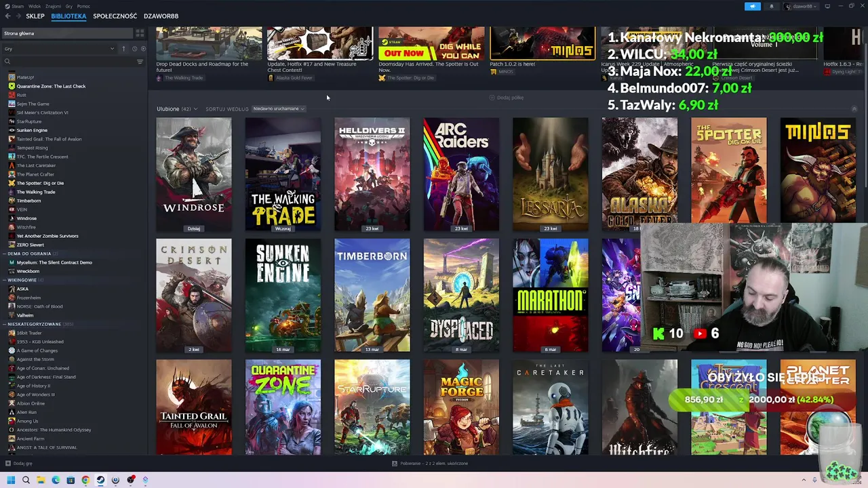This screenshot has width=868, height=488.
Task: Open the dzawor88 account dropdown
Action: click(801, 6)
